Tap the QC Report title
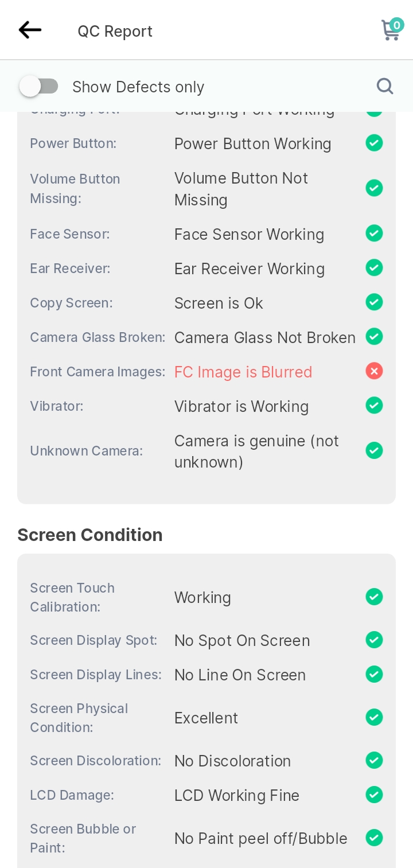 (x=115, y=31)
